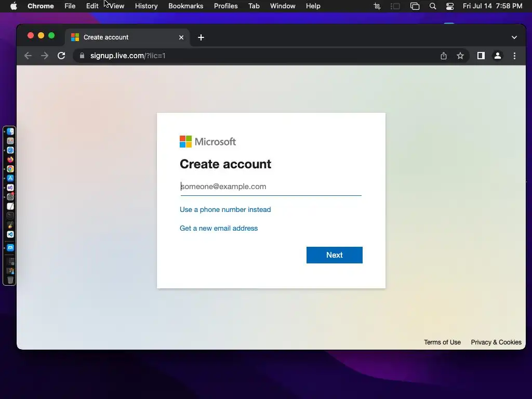Open the Chrome profile avatar
Image resolution: width=532 pixels, height=399 pixels.
tap(497, 56)
